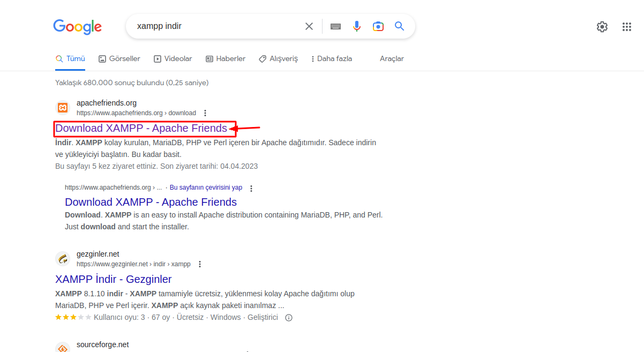Switch to Görseller tab
This screenshot has width=644, height=352.
(119, 59)
